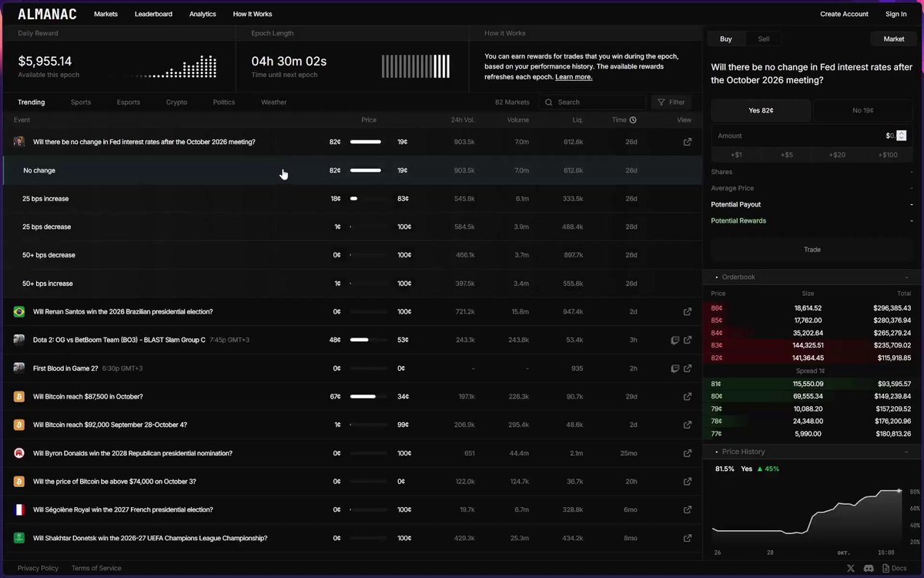Collapse the Orderbook section
Image resolution: width=924 pixels, height=578 pixels.
[906, 277]
